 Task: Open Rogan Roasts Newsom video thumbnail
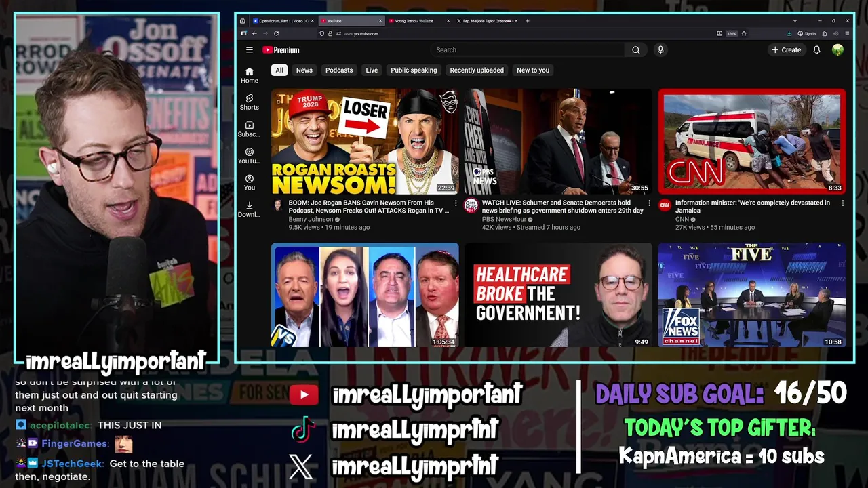(x=365, y=142)
